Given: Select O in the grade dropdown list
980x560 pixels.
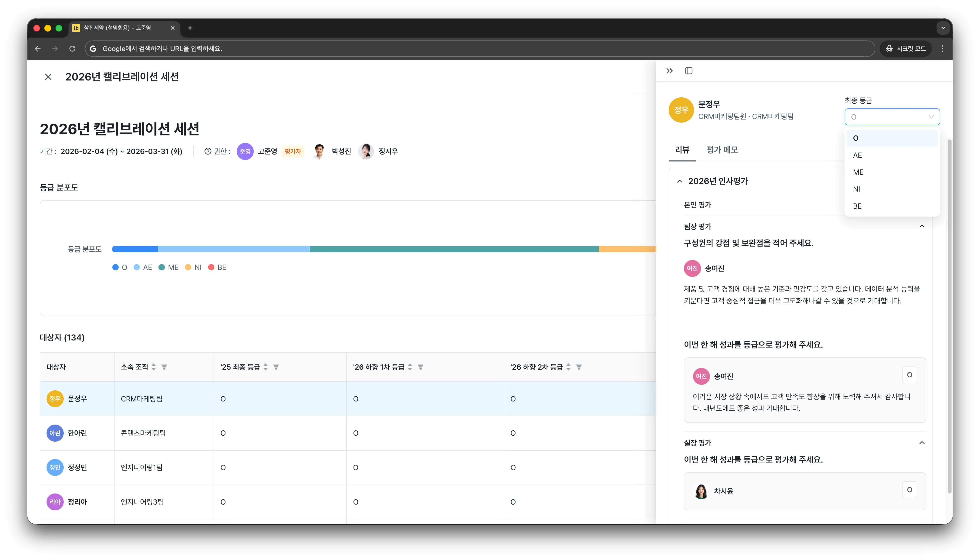Looking at the screenshot, I should pos(892,138).
